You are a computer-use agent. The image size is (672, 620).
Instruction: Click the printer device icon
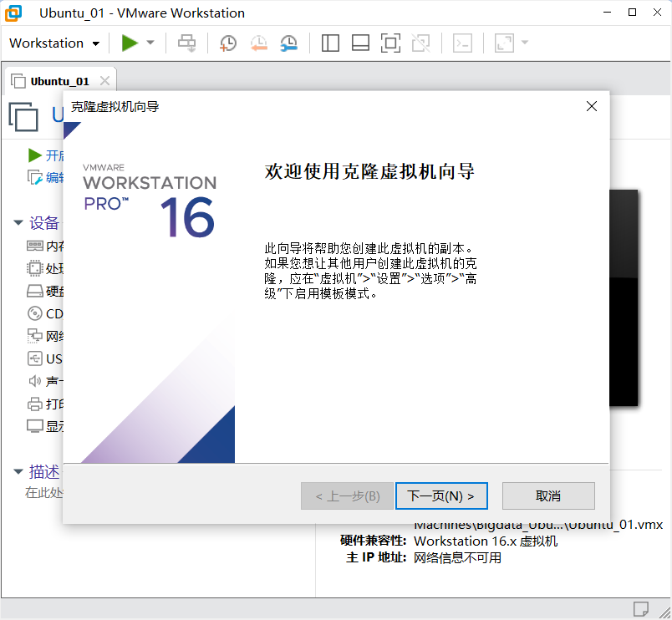(x=35, y=404)
